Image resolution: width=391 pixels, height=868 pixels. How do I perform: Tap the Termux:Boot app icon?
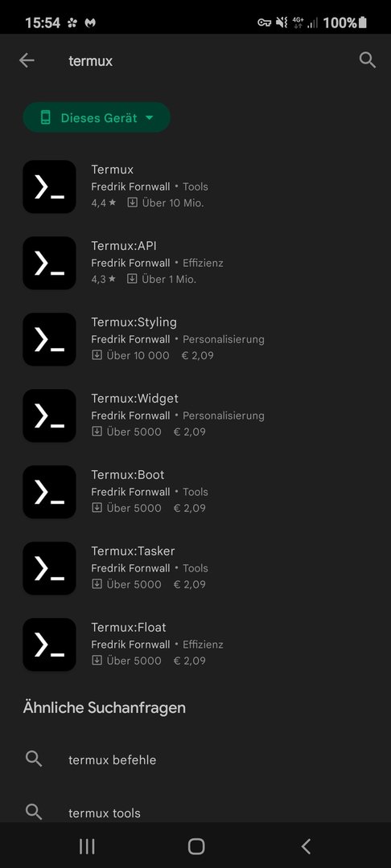point(49,492)
